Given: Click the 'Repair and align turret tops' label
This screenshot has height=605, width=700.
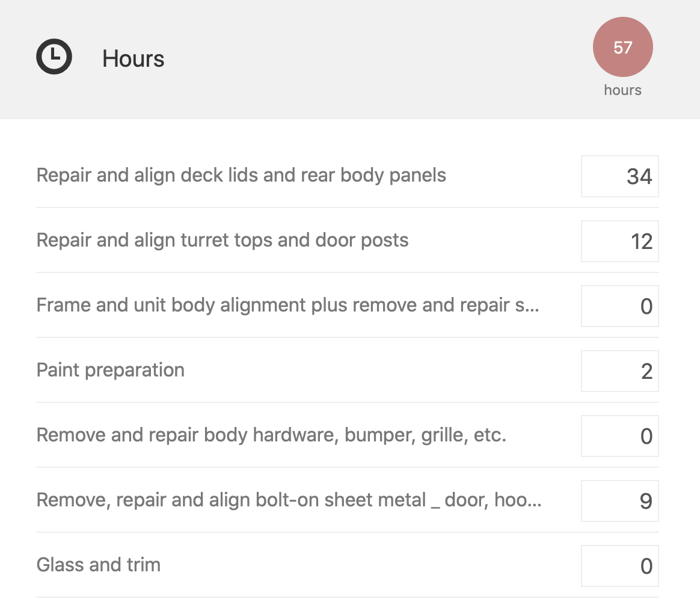Looking at the screenshot, I should [x=223, y=240].
